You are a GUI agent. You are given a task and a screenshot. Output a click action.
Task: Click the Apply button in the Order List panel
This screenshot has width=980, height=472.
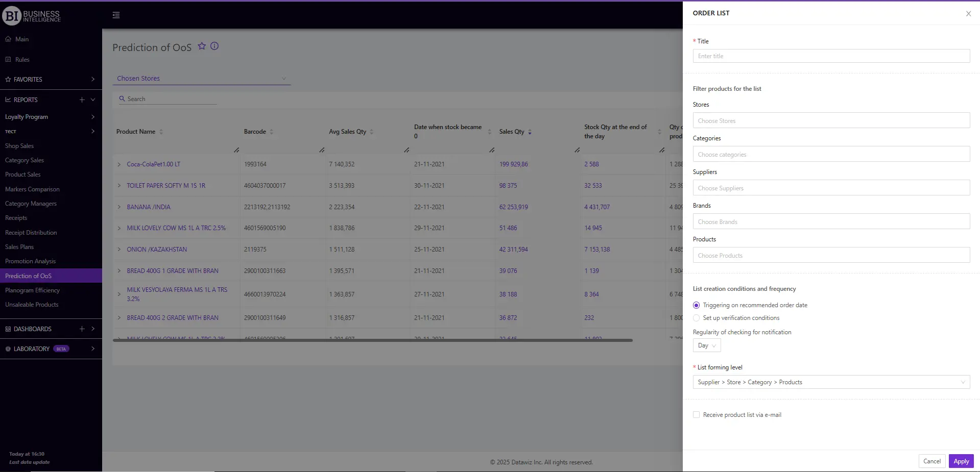pyautogui.click(x=961, y=461)
